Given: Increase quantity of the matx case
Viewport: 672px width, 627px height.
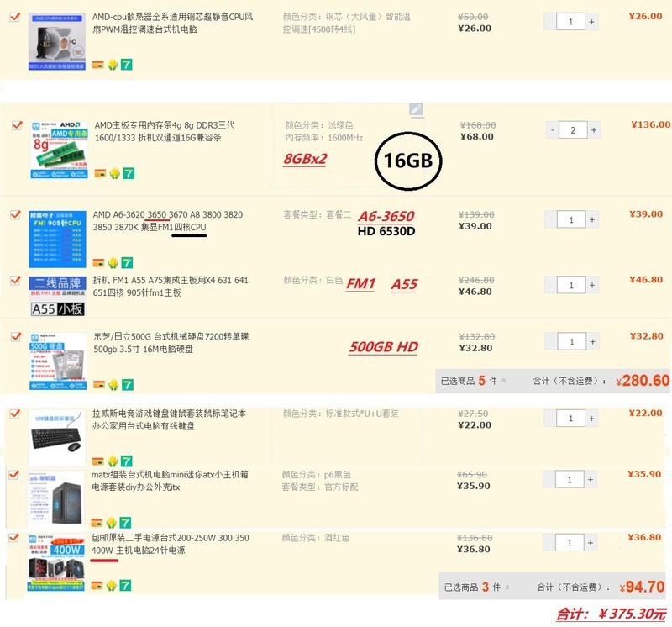Looking at the screenshot, I should tap(591, 479).
